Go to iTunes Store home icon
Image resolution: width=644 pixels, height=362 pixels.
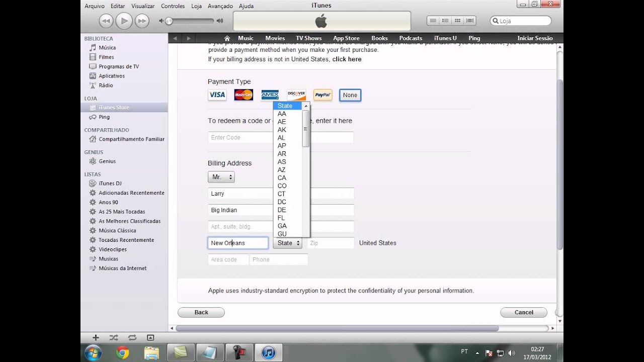(x=227, y=38)
